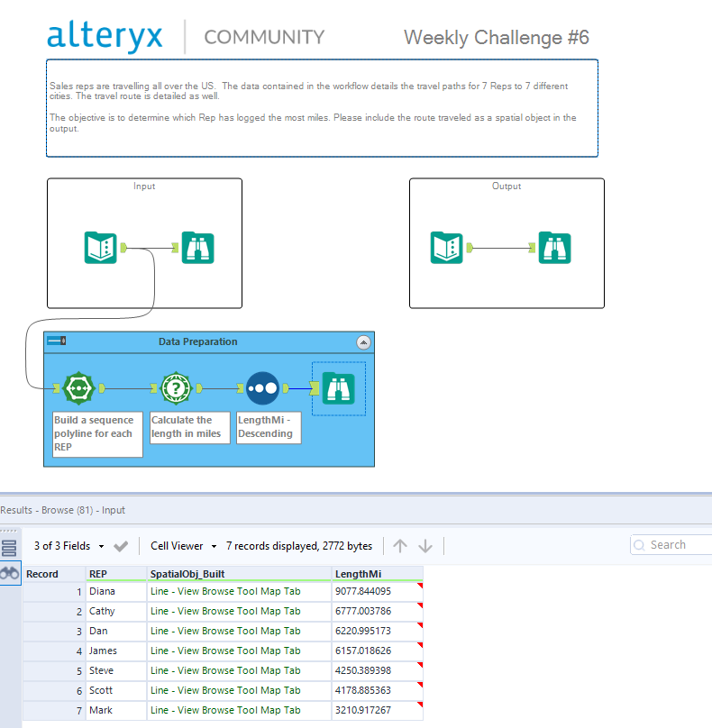Select the Diana cell
This screenshot has width=712, height=728.
coord(116,591)
